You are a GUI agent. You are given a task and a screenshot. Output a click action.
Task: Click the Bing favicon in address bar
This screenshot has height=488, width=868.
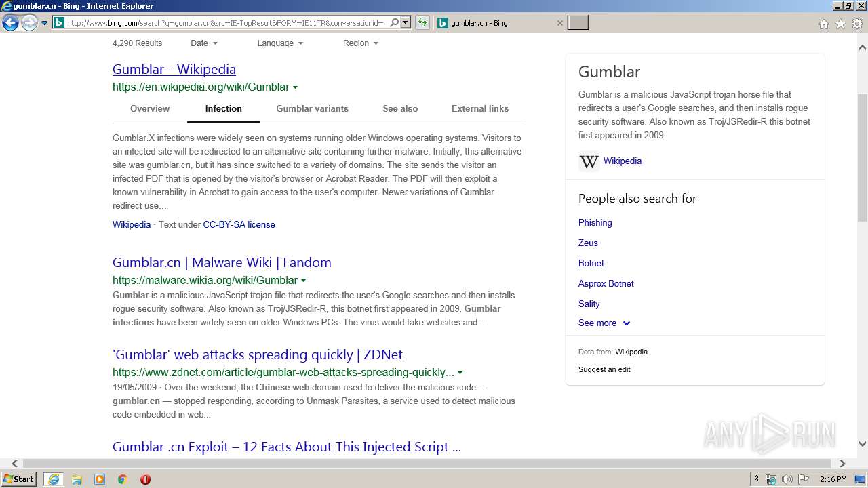[59, 23]
